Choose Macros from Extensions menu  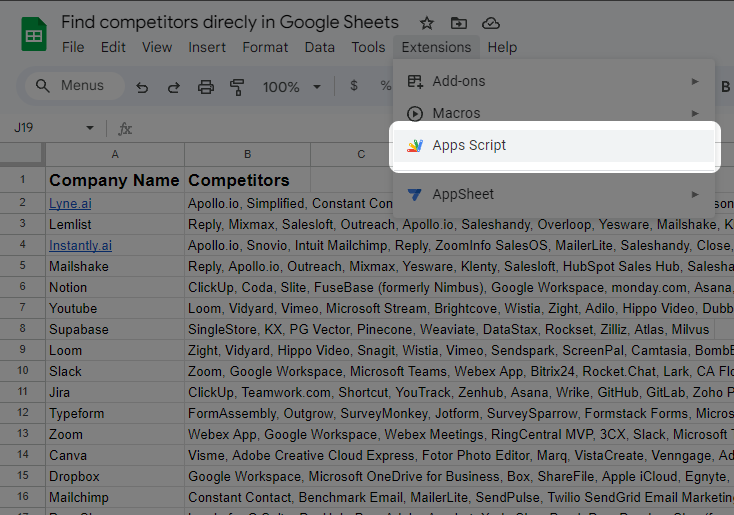pos(554,113)
